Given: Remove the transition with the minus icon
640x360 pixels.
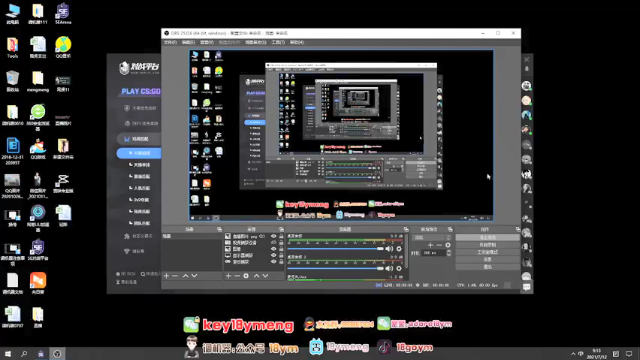Looking at the screenshot, I should point(439,245).
